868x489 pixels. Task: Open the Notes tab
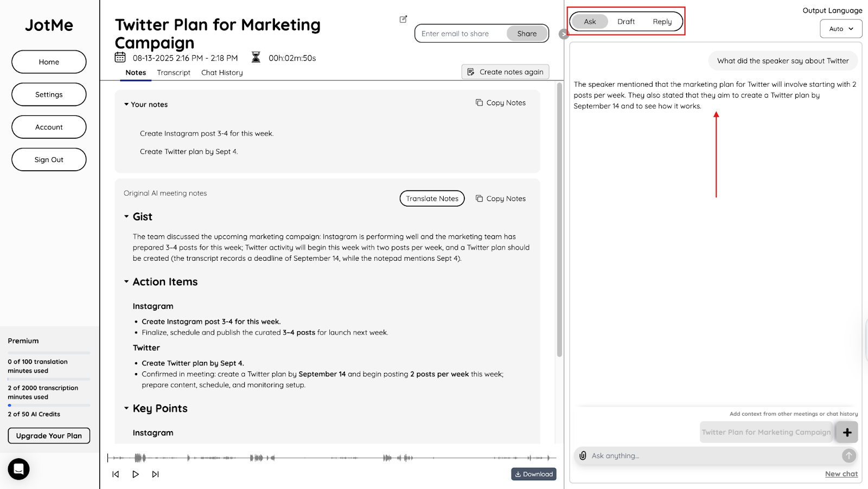pyautogui.click(x=136, y=73)
